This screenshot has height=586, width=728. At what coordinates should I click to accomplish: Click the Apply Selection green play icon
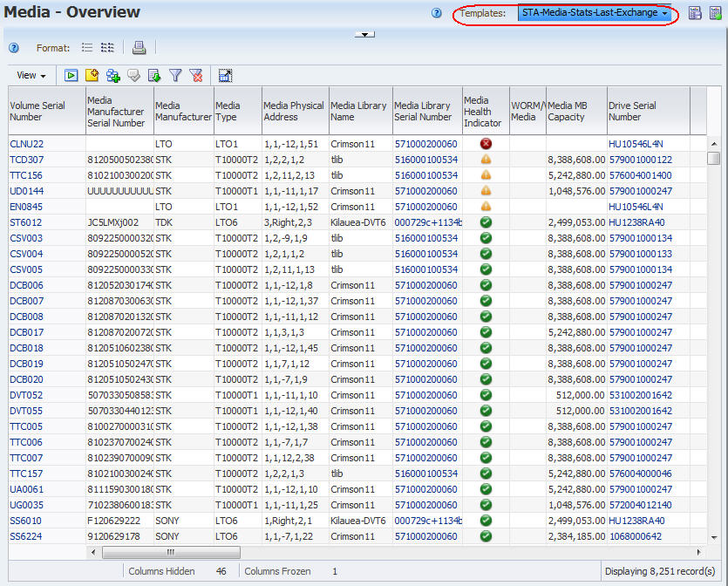[x=71, y=75]
